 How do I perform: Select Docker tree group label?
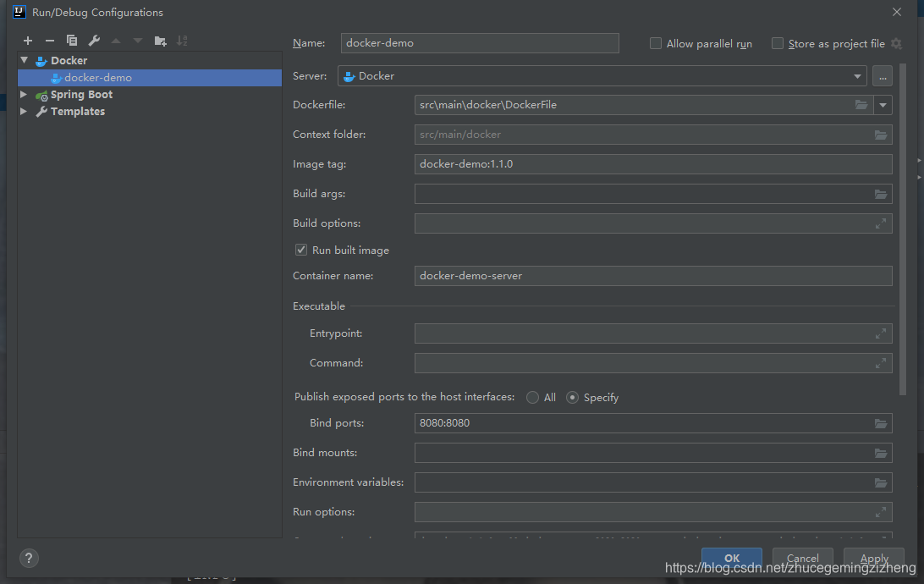pos(69,60)
